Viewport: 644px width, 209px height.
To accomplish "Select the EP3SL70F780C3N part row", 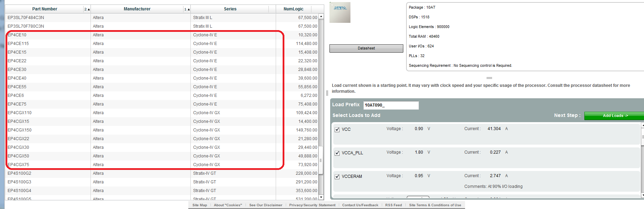I will coord(162,26).
